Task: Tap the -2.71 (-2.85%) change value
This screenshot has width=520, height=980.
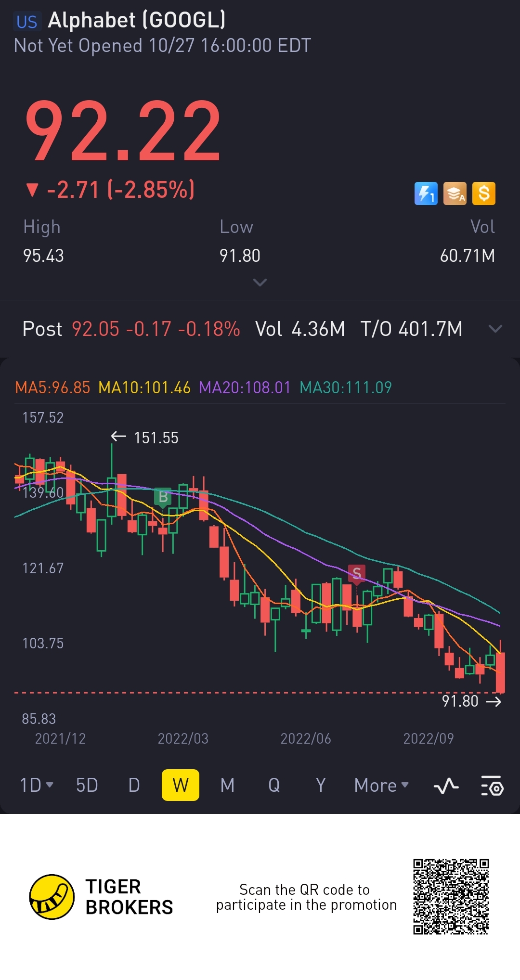Action: coord(121,190)
